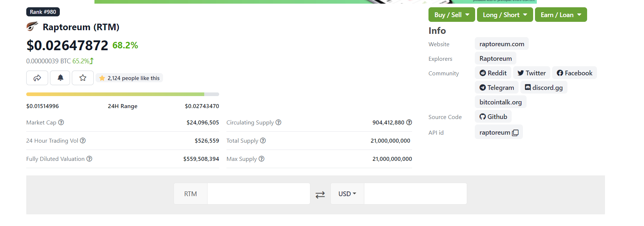The width and height of the screenshot is (644, 226).
Task: Click the Raptoreum coin logo
Action: click(32, 27)
